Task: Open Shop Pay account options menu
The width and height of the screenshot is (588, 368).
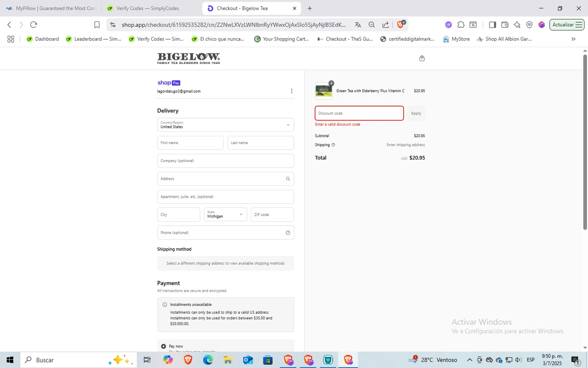Action: pyautogui.click(x=291, y=91)
